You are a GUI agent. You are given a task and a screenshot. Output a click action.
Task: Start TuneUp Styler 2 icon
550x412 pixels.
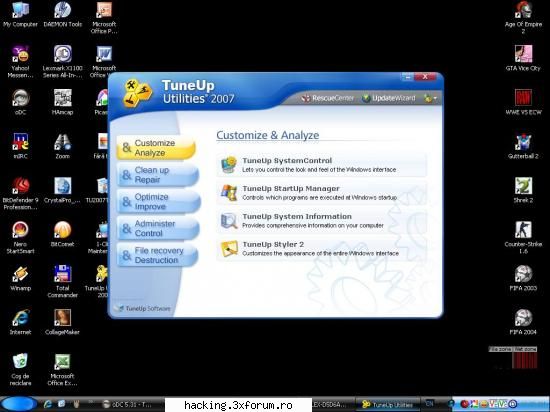coord(229,248)
